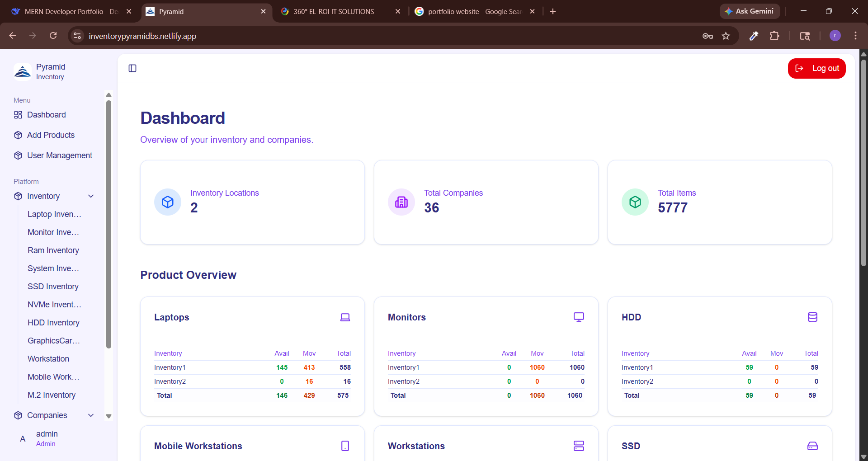
Task: Collapse the Inventory section chevron
Action: [91, 196]
